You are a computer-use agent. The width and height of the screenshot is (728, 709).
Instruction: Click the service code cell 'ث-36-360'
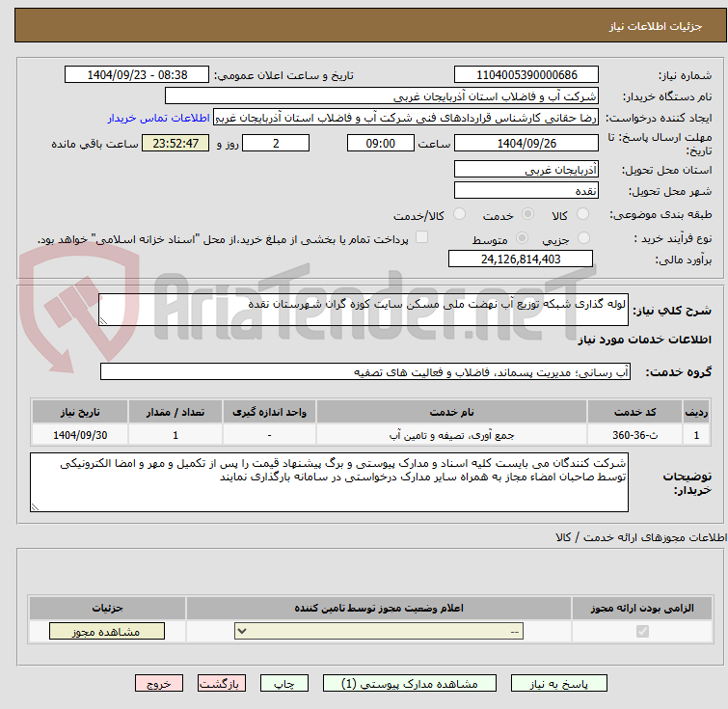point(634,435)
